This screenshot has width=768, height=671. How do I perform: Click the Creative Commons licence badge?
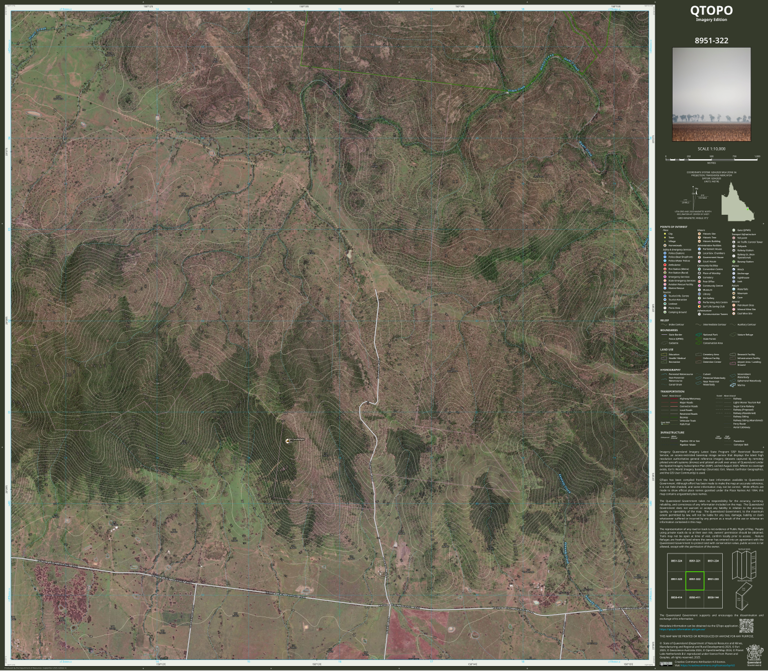(666, 664)
